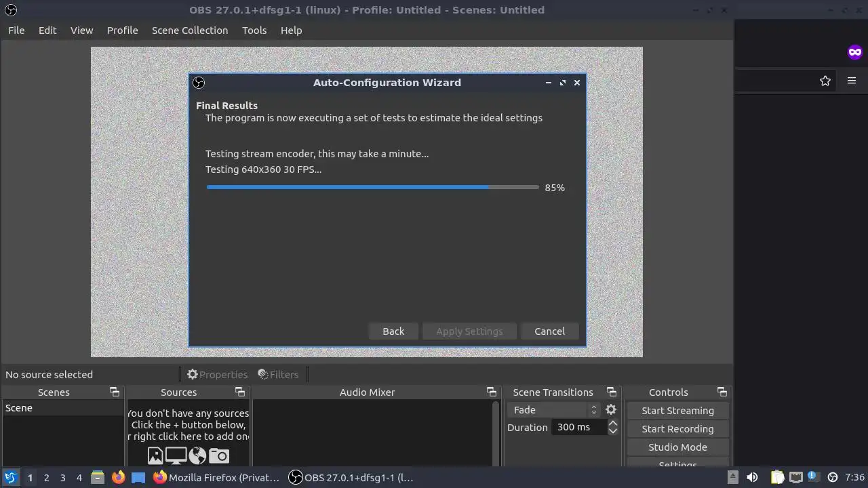The width and height of the screenshot is (868, 488).
Task: Click the Firefox bookmark star icon
Action: (x=825, y=81)
